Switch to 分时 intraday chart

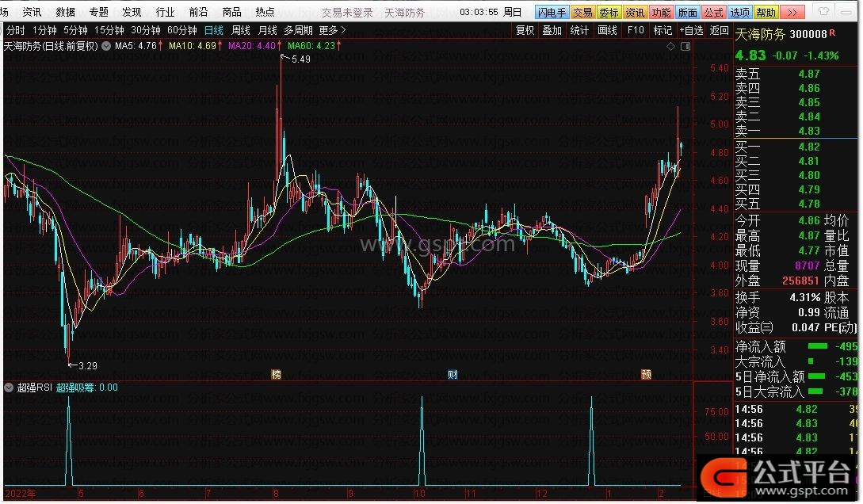(15, 30)
